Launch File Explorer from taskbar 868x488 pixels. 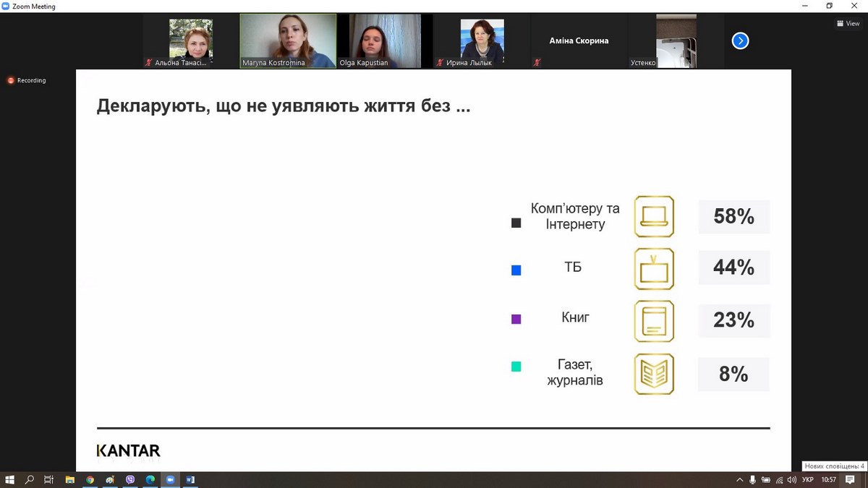tap(70, 479)
